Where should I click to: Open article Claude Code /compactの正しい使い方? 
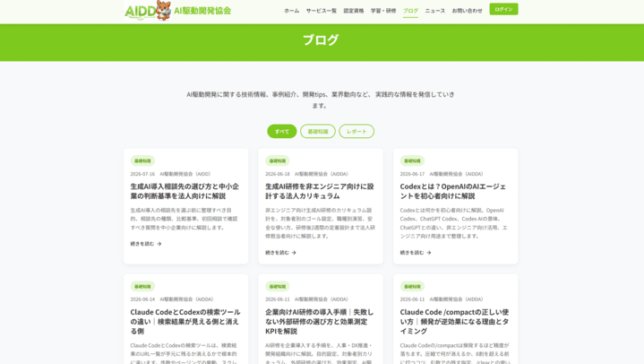click(454, 321)
